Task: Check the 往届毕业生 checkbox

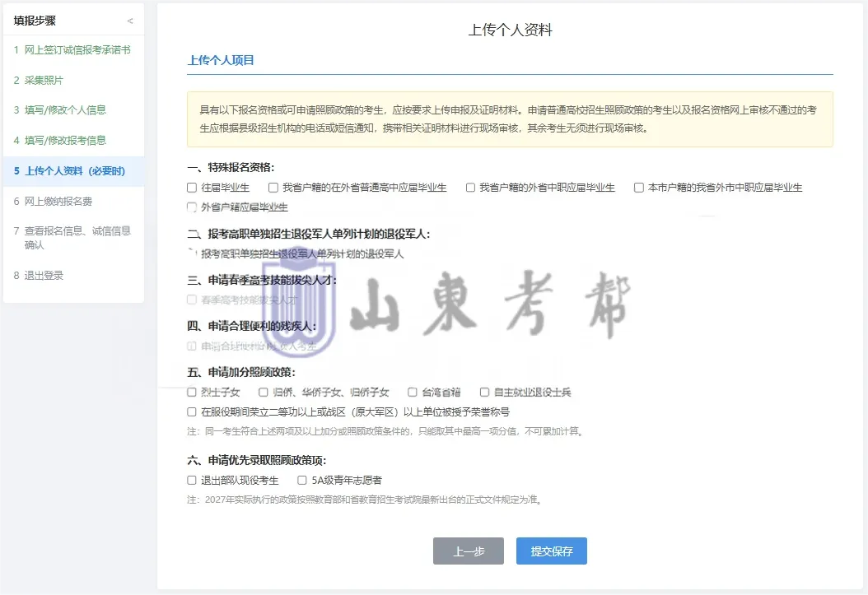Action: (x=192, y=188)
